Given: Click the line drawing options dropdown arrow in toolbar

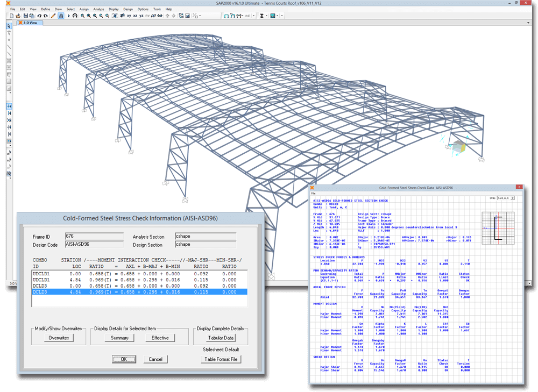Looking at the screenshot, I should (x=200, y=16).
